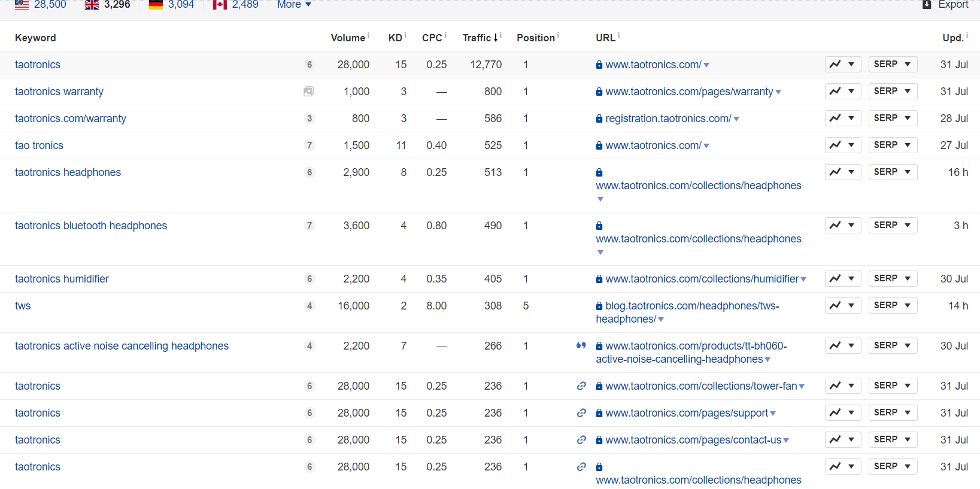Open SERP dropdown for taotronics humidifier row
Viewport: 980px width, 489px height.
(893, 278)
